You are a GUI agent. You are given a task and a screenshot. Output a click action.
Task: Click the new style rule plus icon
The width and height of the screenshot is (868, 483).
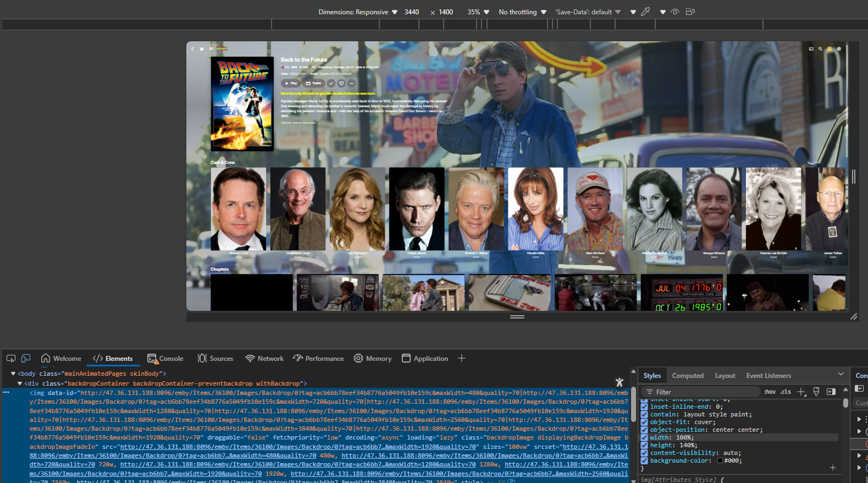(x=801, y=392)
